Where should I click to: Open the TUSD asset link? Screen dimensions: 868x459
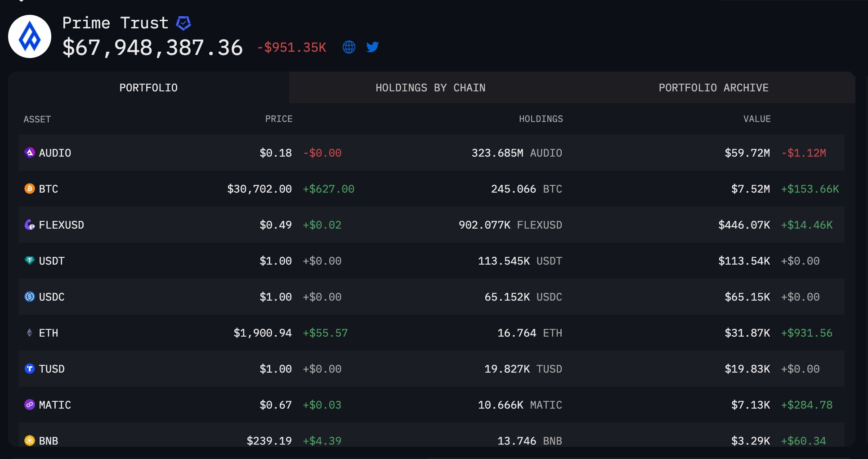coord(52,369)
